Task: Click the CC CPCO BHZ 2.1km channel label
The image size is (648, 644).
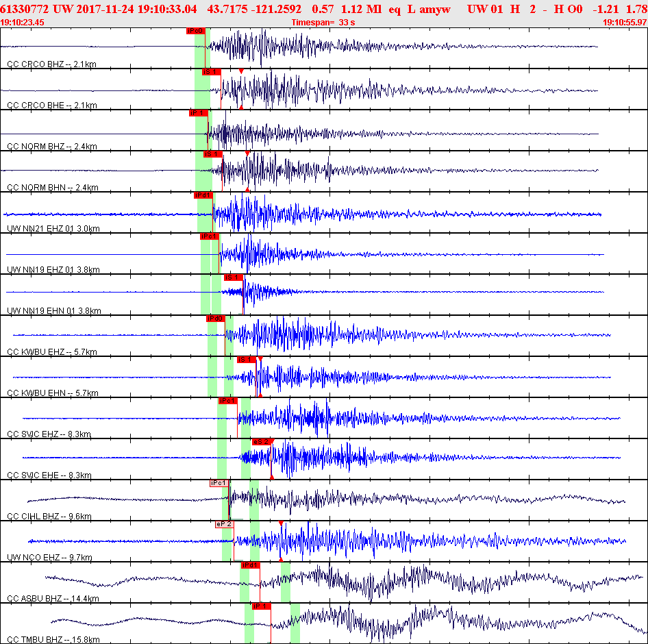Action: click(51, 64)
